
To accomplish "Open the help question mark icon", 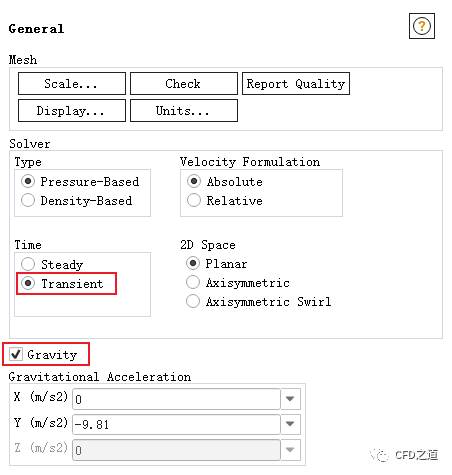I will click(422, 26).
